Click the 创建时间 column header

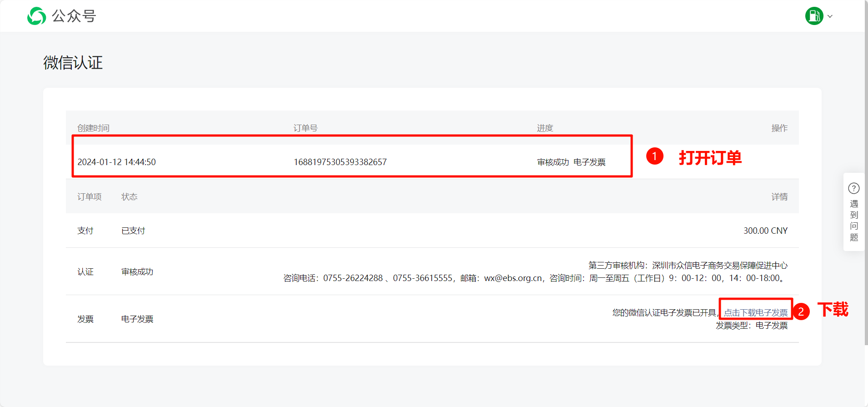point(93,128)
